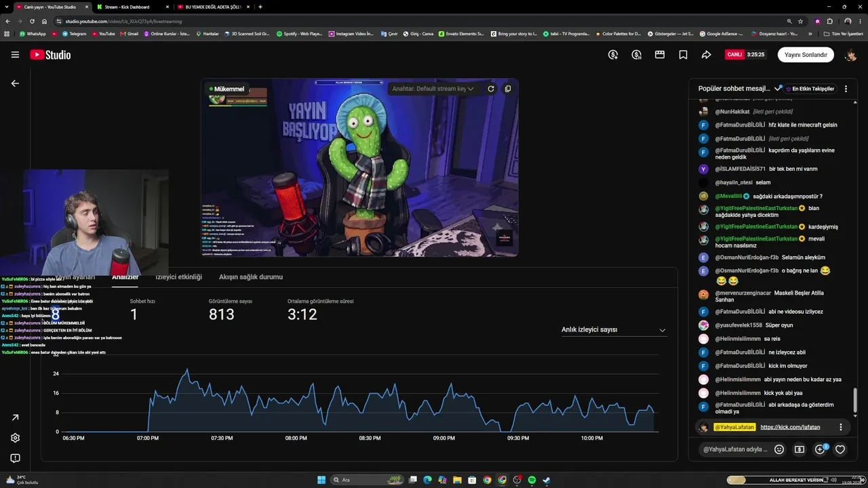Click 'Maskeli Beşler Atilla Sanhan' chat message
Screen dimensions: 868x488
769,296
